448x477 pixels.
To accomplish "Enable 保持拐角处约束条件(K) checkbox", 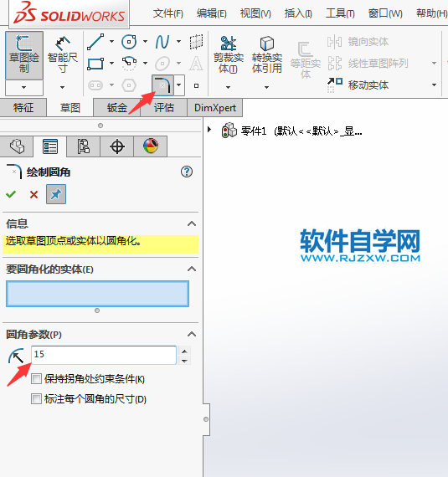I will coord(36,379).
